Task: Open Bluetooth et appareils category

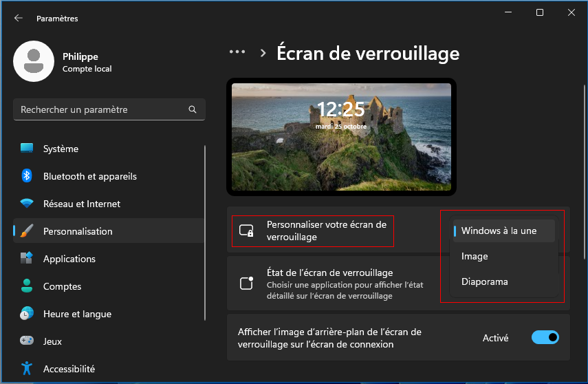Action: [x=109, y=176]
